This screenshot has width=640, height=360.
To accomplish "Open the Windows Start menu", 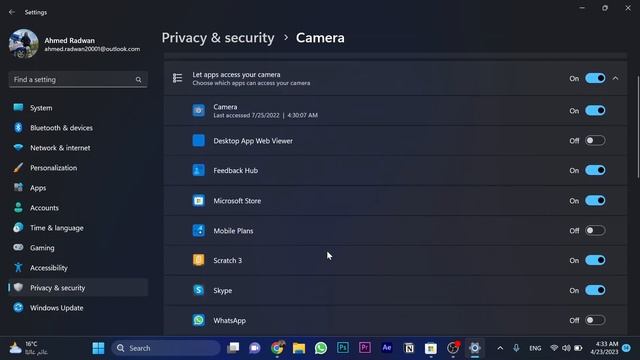I will click(x=98, y=348).
